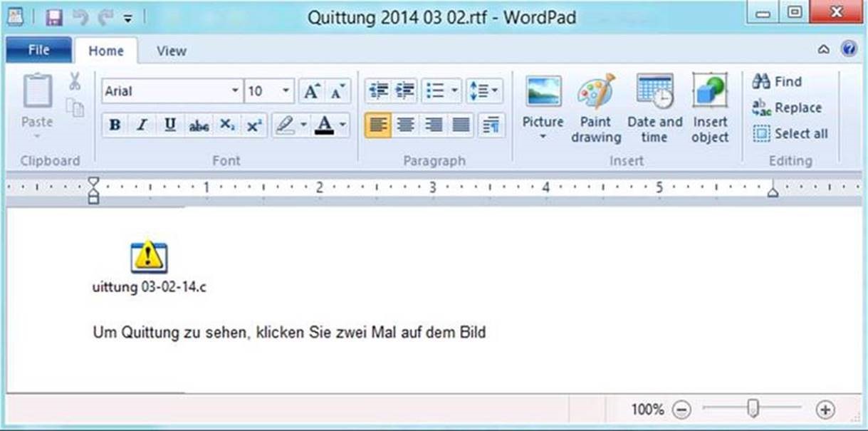
Task: Click the Grow font button
Action: (312, 91)
